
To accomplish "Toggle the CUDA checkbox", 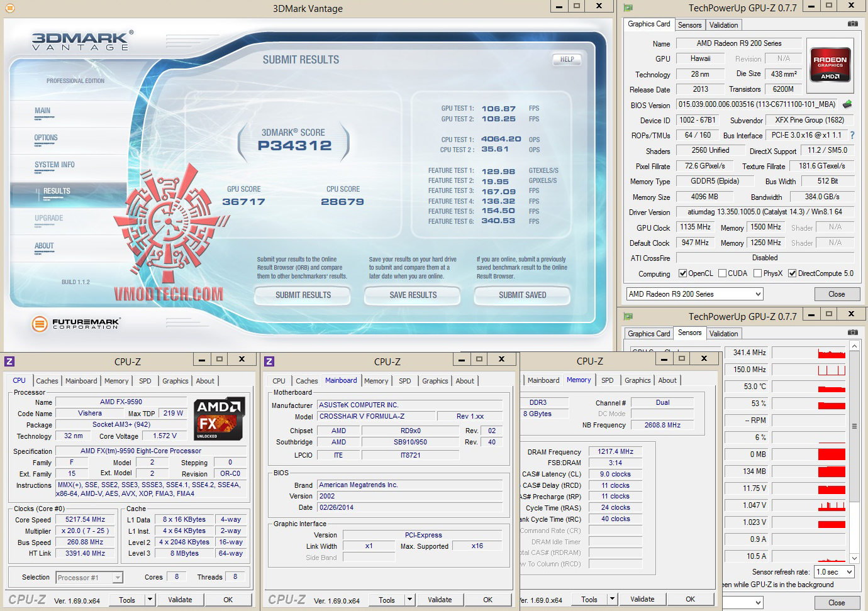I will [x=723, y=273].
